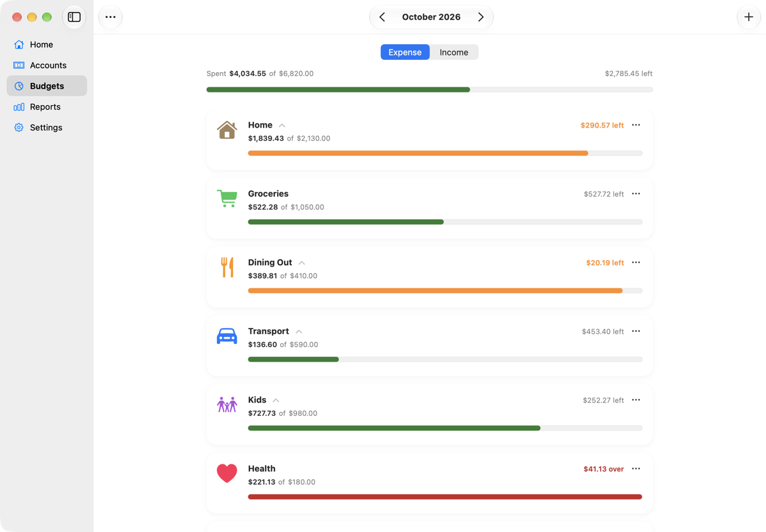Collapse the Dining Out category chevron
Screen dimensions: 766x532
(x=302, y=263)
